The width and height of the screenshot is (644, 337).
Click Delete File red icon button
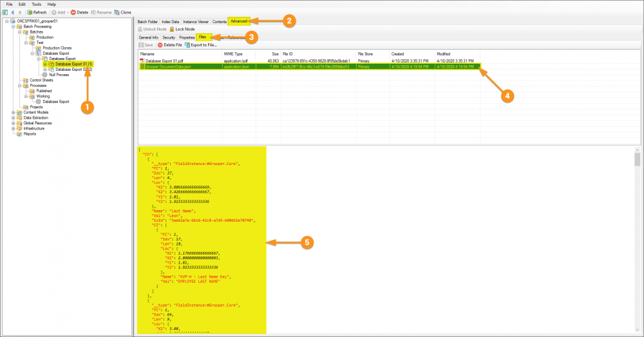pos(169,45)
